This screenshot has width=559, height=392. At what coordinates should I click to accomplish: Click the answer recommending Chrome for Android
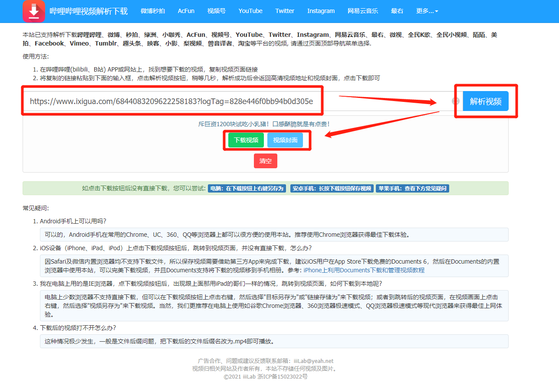pyautogui.click(x=274, y=235)
